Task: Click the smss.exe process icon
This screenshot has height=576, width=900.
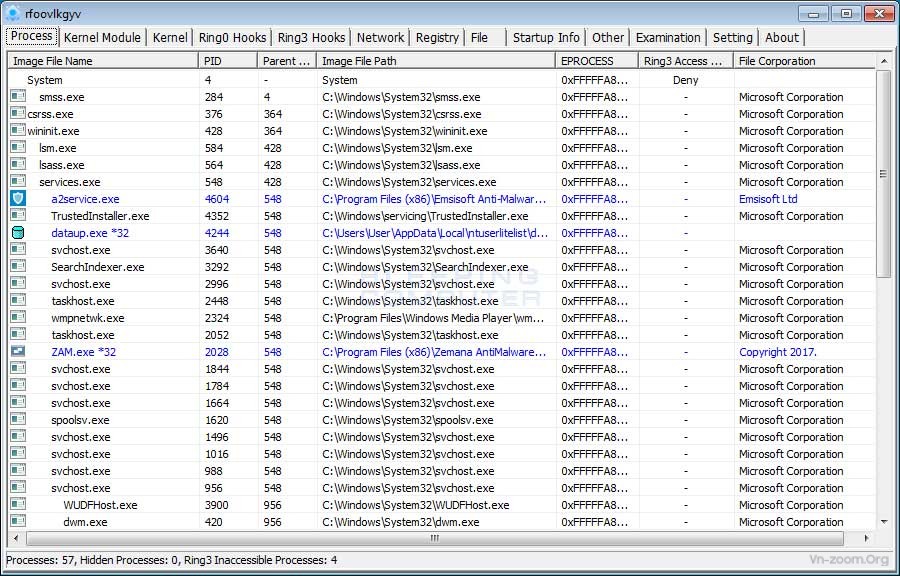Action: 17,96
